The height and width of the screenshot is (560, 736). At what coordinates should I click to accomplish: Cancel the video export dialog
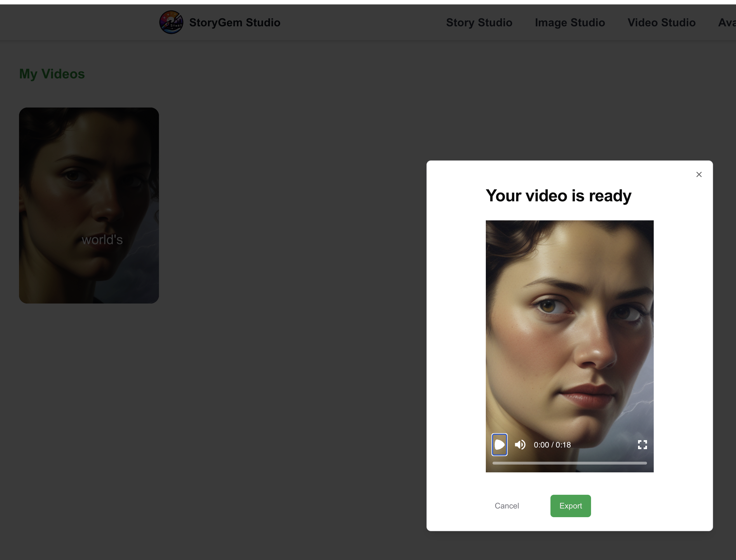click(x=507, y=506)
